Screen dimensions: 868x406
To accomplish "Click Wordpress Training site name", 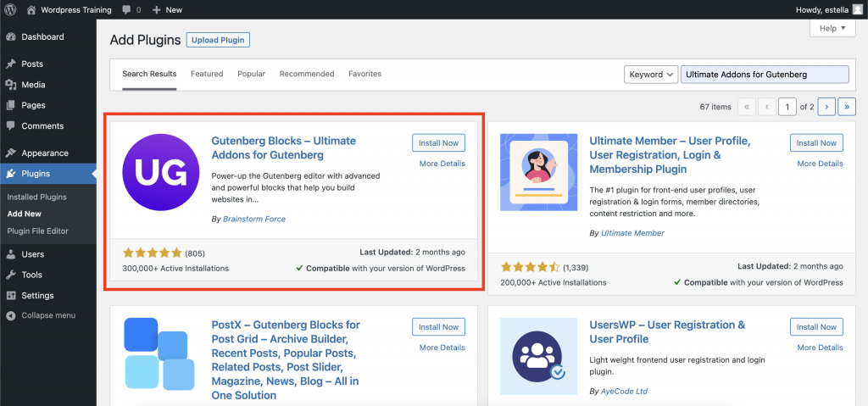I will (x=76, y=10).
